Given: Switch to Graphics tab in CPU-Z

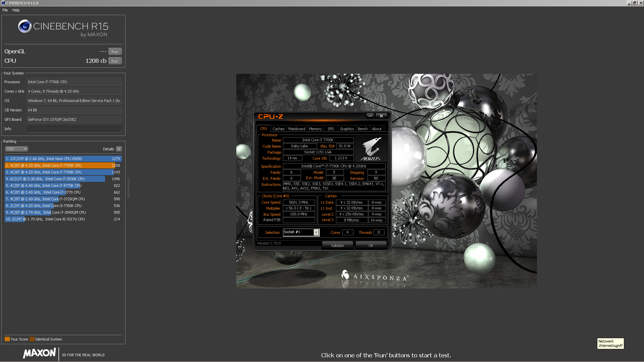Looking at the screenshot, I should point(347,129).
